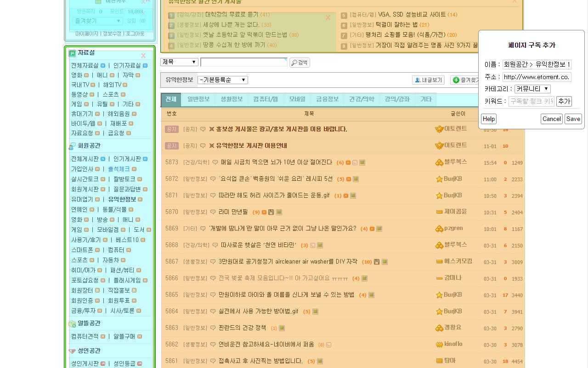Switch to the 금융정보 tab
This screenshot has height=368, width=588.
coord(328,99)
